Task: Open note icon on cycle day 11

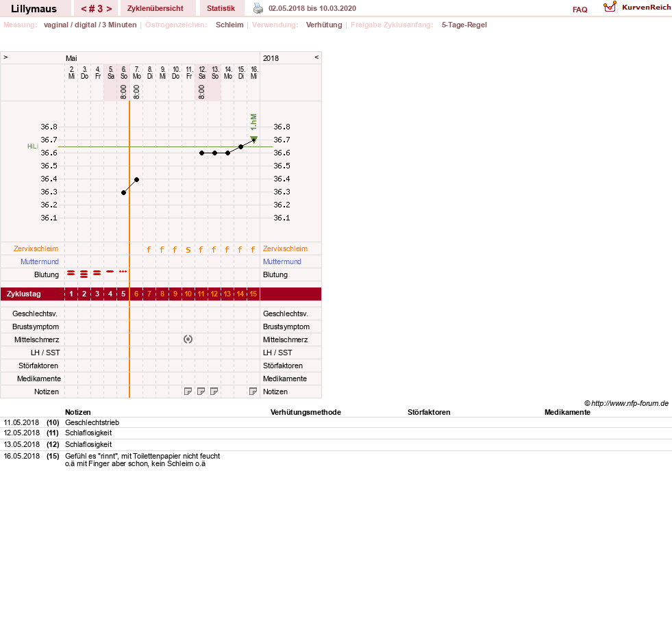Action: click(201, 391)
